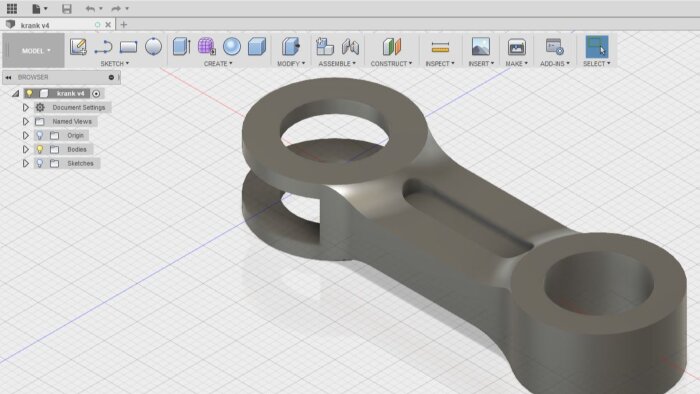The height and width of the screenshot is (394, 700).
Task: Redo the last action
Action: (116, 8)
